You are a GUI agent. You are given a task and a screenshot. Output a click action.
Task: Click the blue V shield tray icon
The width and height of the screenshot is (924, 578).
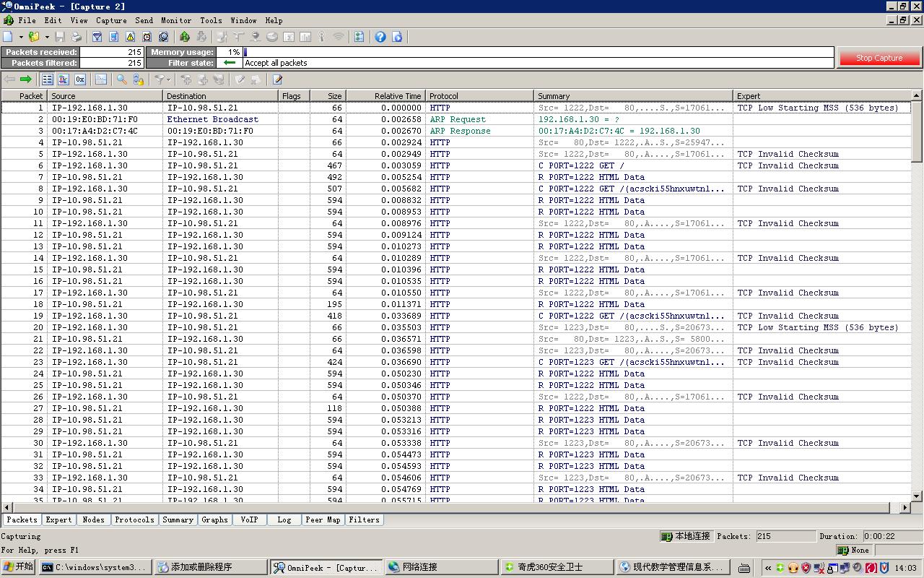tap(884, 568)
